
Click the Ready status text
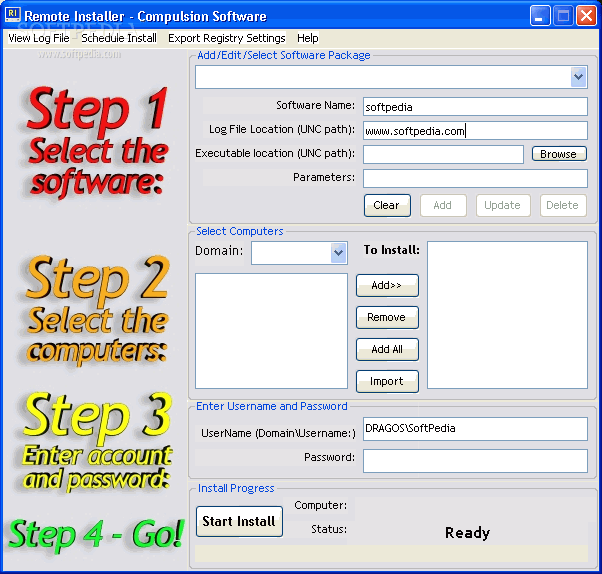coord(467,533)
